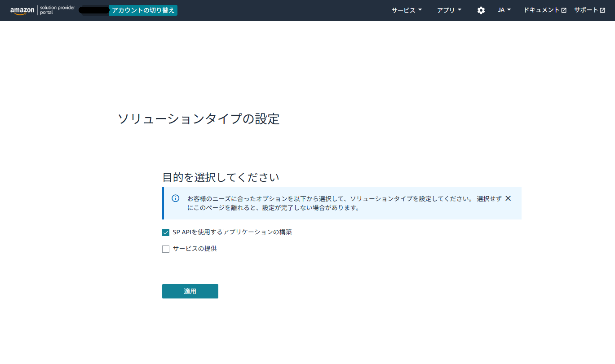Open the ドキュメント external link

pos(545,10)
